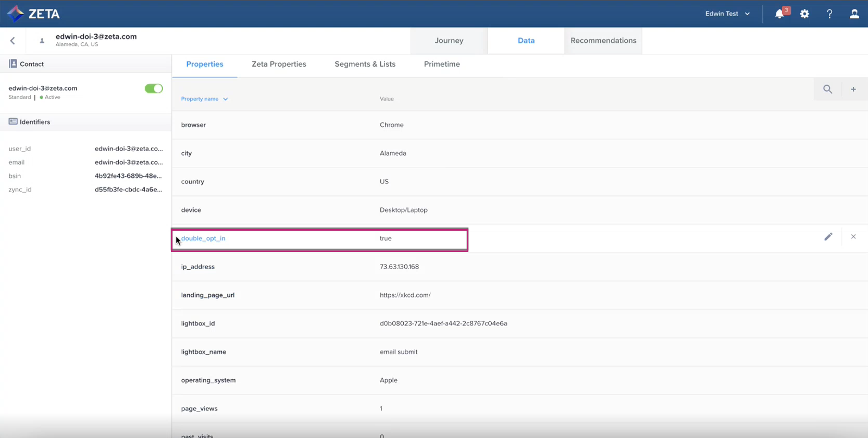This screenshot has width=868, height=438.
Task: Open the Segments & Lists tab
Action: (365, 64)
